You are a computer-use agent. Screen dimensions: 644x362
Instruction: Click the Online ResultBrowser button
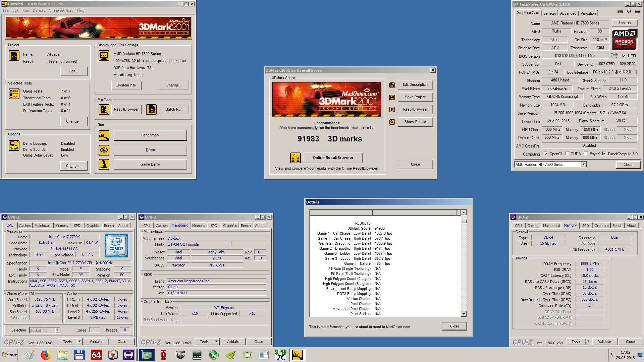(x=333, y=158)
